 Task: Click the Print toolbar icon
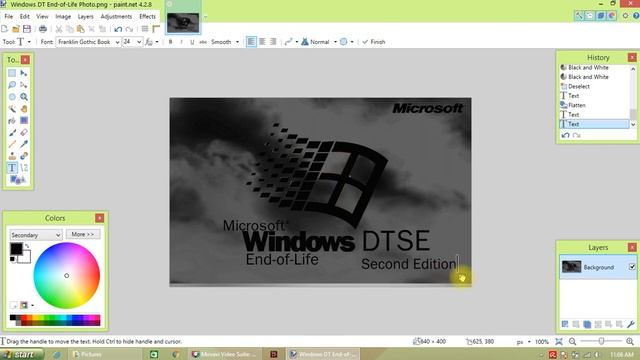click(43, 29)
